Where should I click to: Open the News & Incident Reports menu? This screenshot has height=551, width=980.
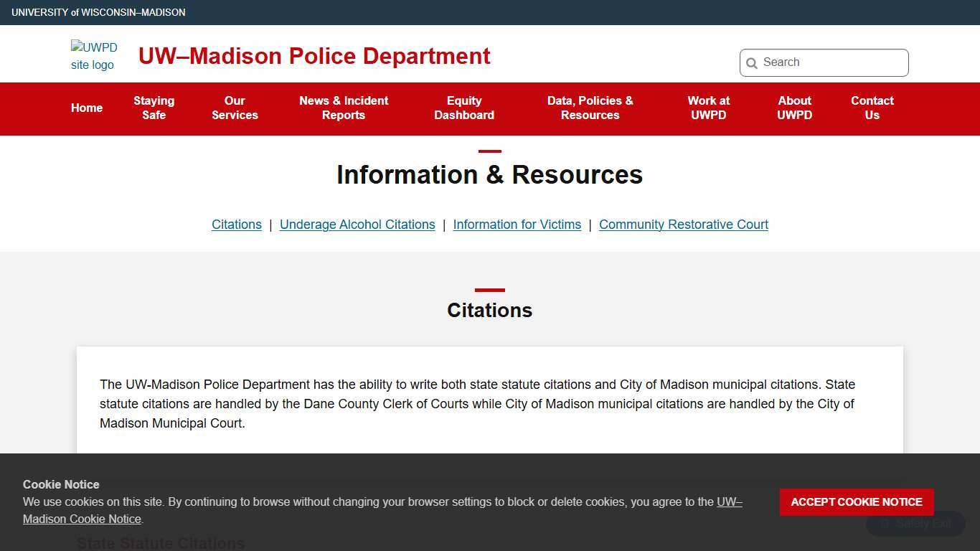[x=344, y=108]
